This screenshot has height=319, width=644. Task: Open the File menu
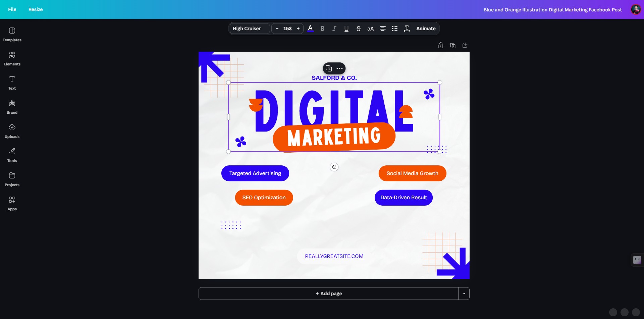(x=12, y=9)
